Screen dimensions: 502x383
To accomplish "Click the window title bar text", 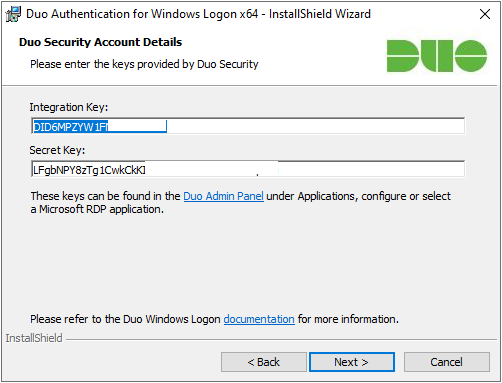I will point(198,14).
